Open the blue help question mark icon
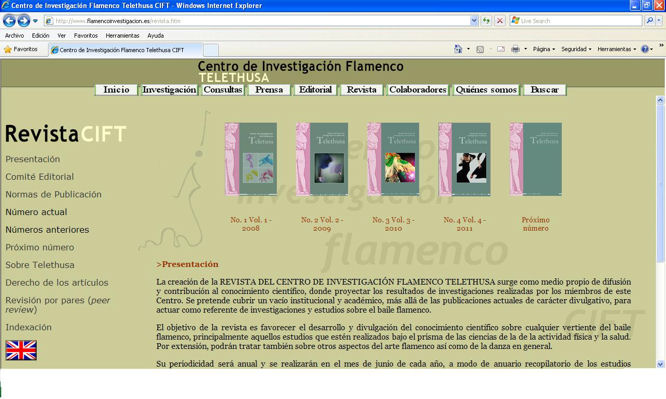 click(x=645, y=49)
